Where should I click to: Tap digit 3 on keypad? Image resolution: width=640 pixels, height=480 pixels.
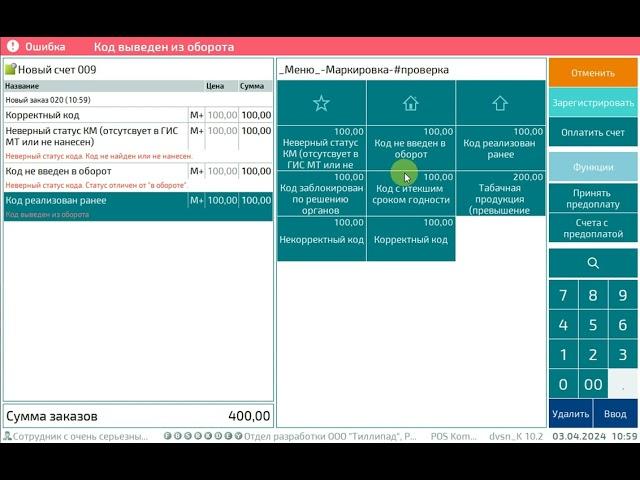click(x=623, y=354)
